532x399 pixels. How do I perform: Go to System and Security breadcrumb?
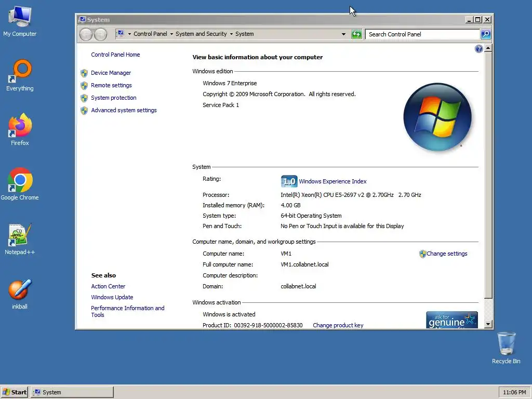pos(201,34)
